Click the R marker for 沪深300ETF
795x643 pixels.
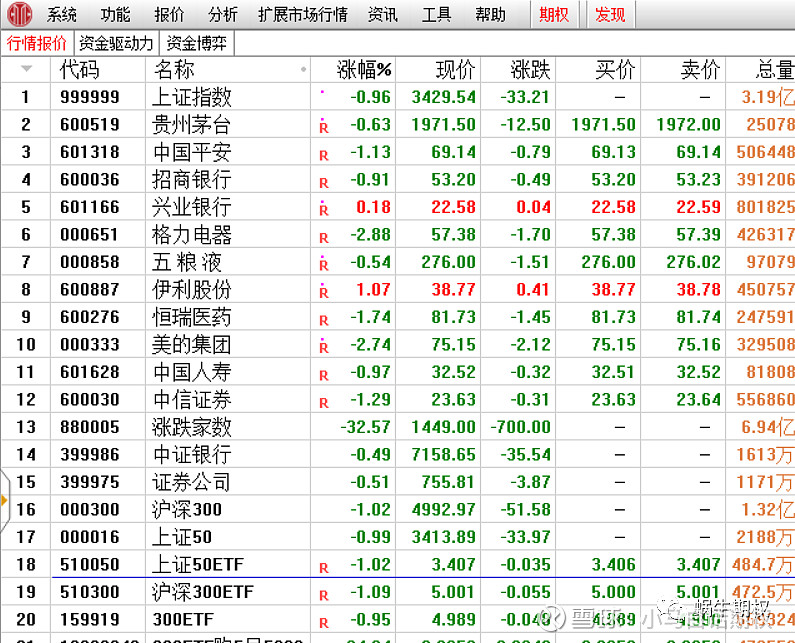point(323,595)
